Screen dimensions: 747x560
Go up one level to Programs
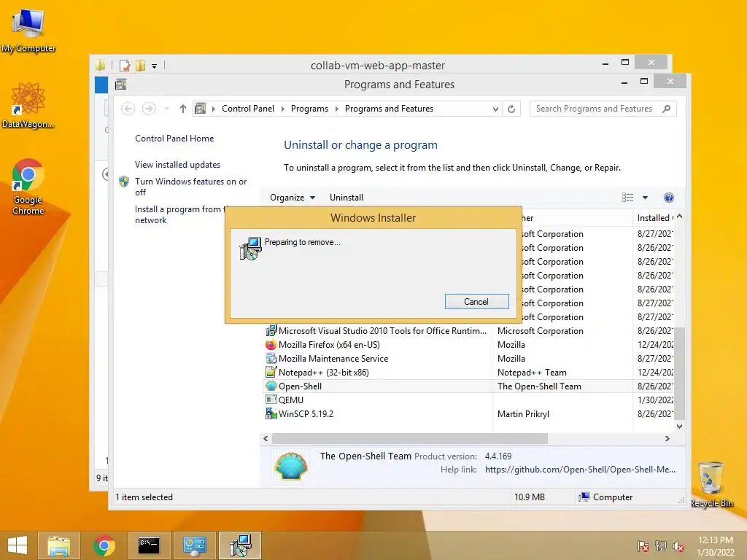[183, 109]
